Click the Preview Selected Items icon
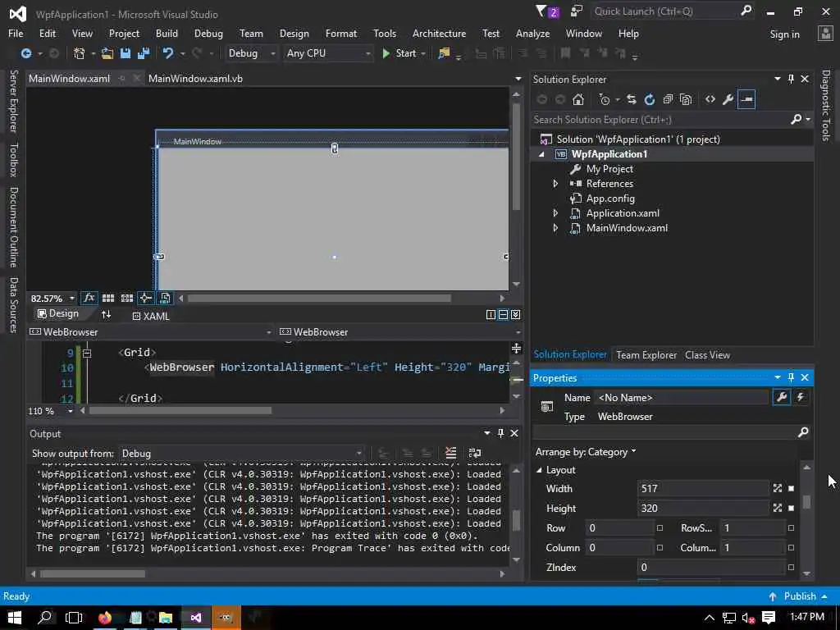Image resolution: width=840 pixels, height=630 pixels. 746,99
